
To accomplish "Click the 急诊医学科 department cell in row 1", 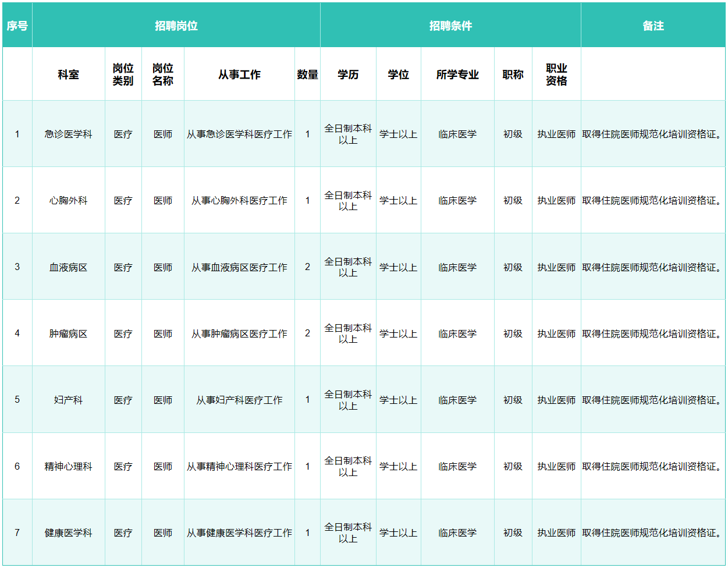I will [x=68, y=134].
